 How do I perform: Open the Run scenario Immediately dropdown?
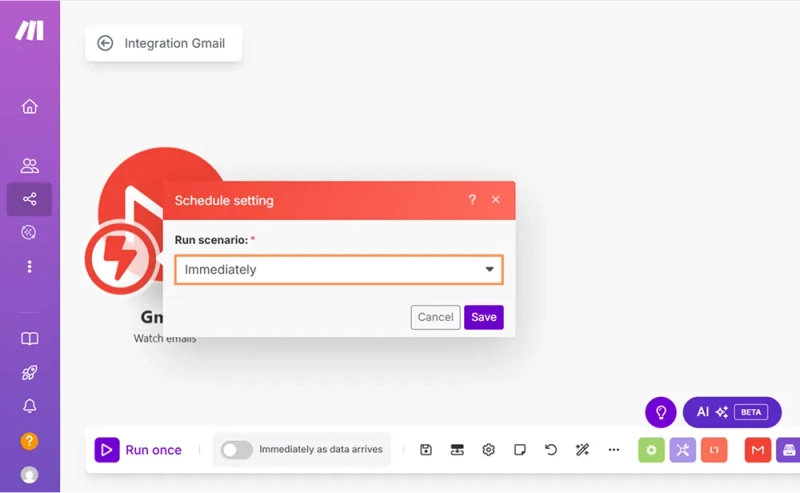tap(339, 269)
